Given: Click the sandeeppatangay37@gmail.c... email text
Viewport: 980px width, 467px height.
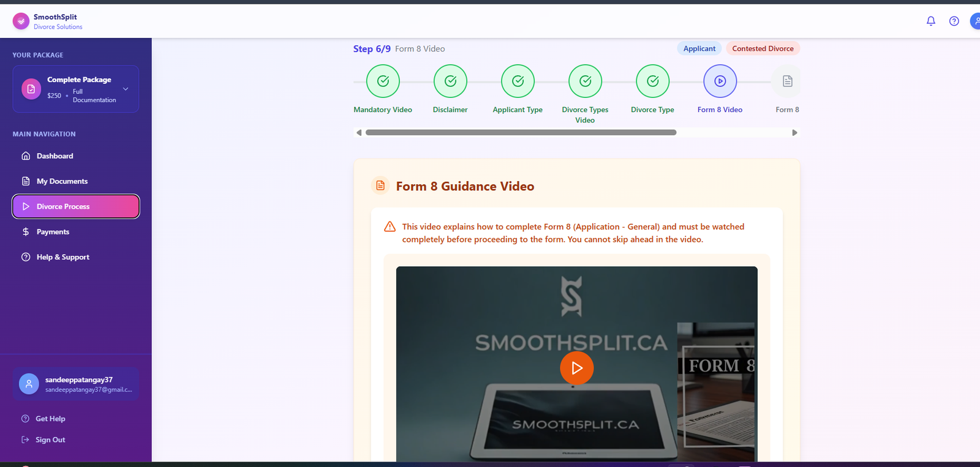Looking at the screenshot, I should (89, 390).
